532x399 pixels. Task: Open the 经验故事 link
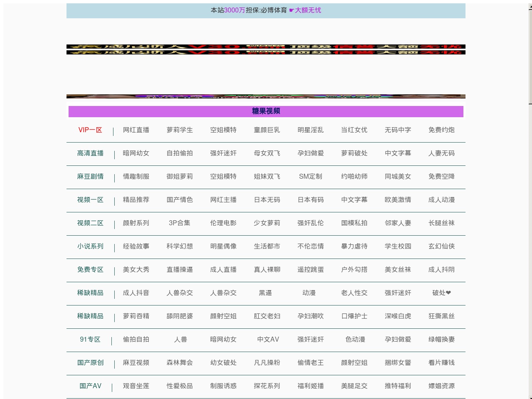coord(136,246)
